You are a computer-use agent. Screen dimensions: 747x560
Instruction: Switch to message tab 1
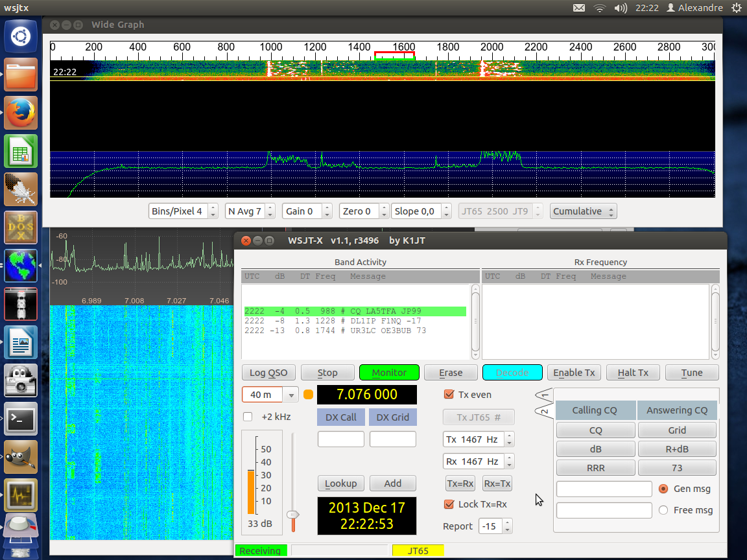tap(544, 395)
